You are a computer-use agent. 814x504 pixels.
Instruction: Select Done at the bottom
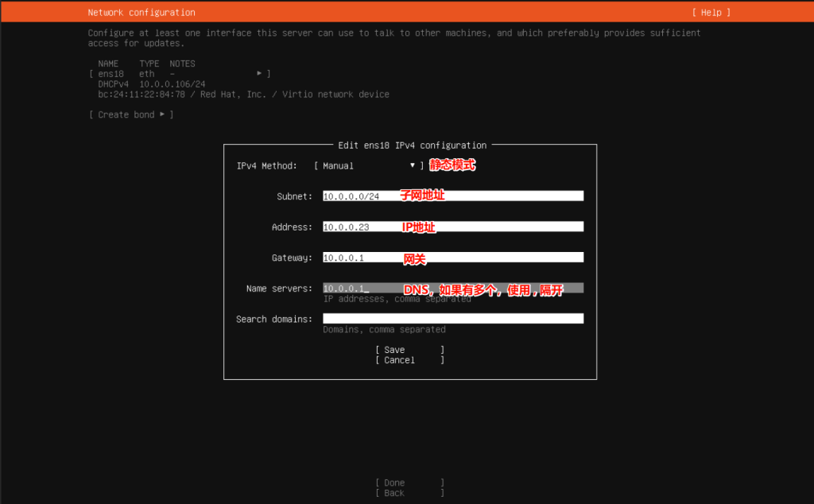click(x=409, y=483)
